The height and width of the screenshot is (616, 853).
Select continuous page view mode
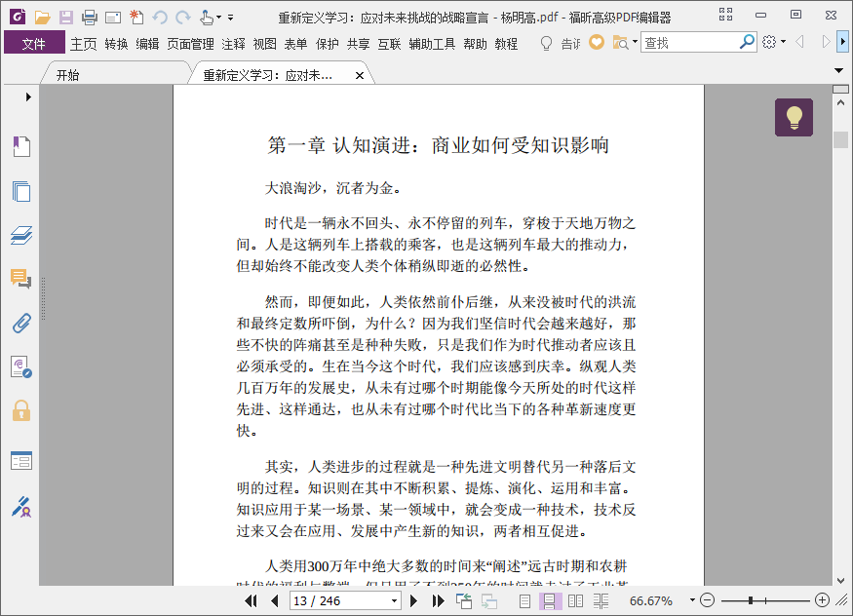pyautogui.click(x=550, y=600)
